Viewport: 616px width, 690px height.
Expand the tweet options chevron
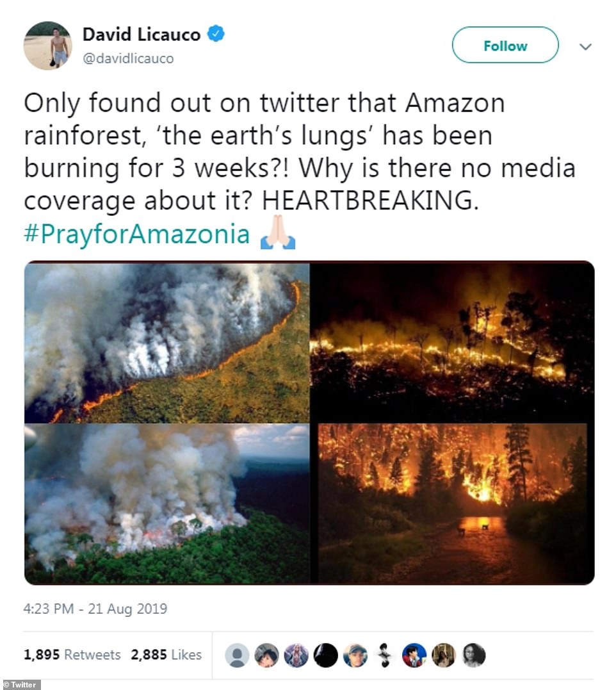pyautogui.click(x=585, y=46)
